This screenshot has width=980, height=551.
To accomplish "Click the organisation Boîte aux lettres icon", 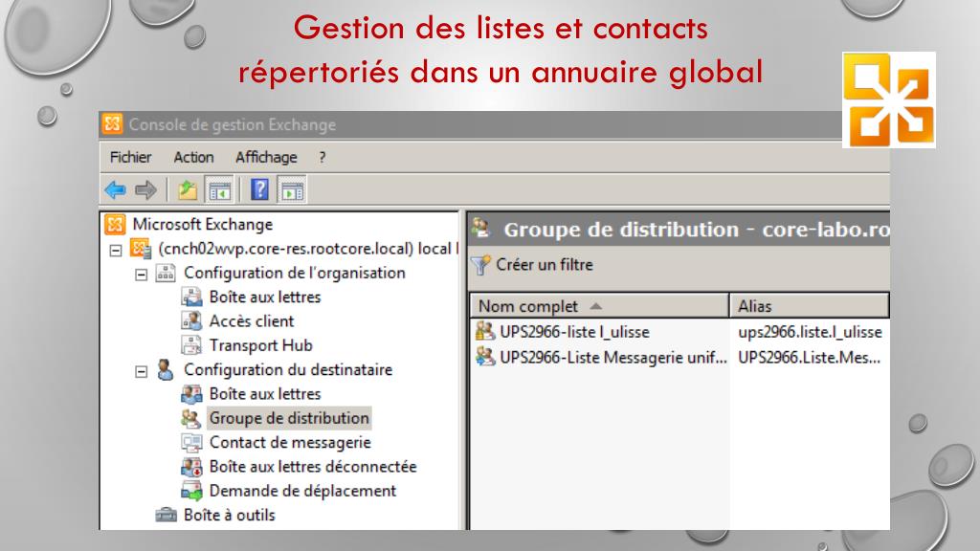I will coord(191,298).
